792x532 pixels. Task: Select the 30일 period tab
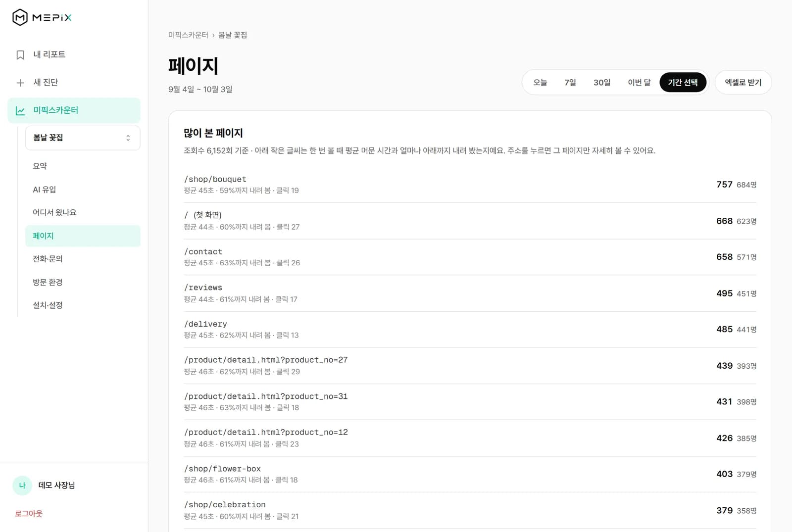click(x=602, y=83)
